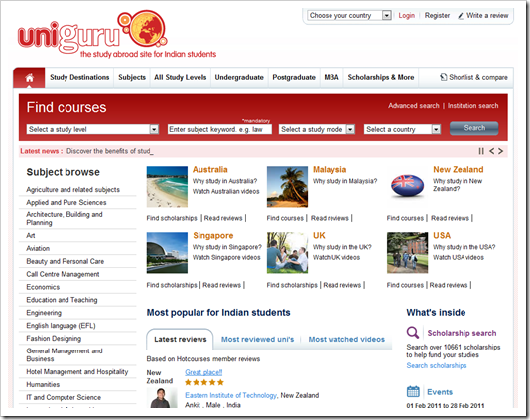Open the Study Destinations menu

(79, 77)
